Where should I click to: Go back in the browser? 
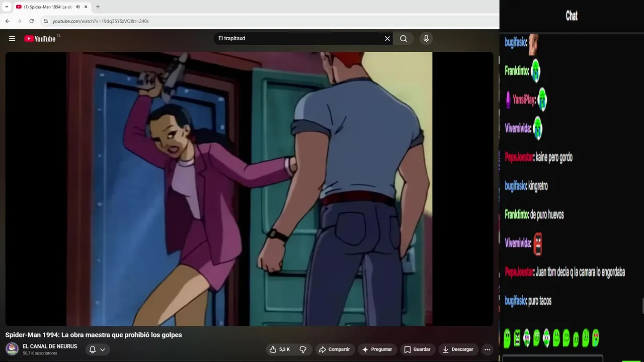point(7,21)
